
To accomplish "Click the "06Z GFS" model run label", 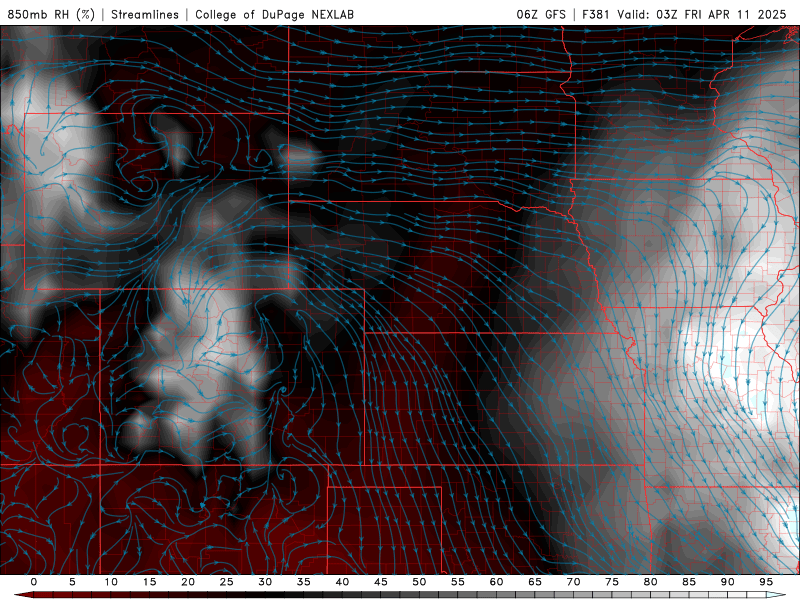I will pos(541,14).
